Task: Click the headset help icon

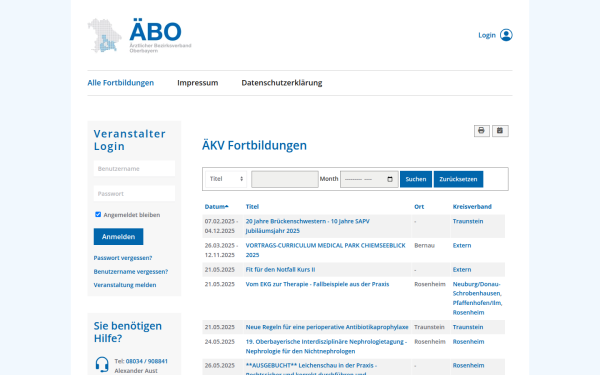Action: pyautogui.click(x=102, y=364)
